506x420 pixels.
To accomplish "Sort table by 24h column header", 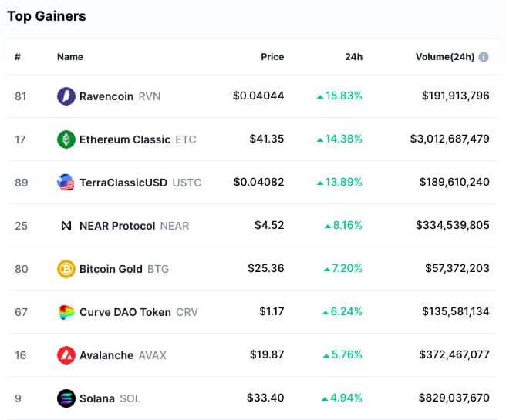I will point(354,57).
